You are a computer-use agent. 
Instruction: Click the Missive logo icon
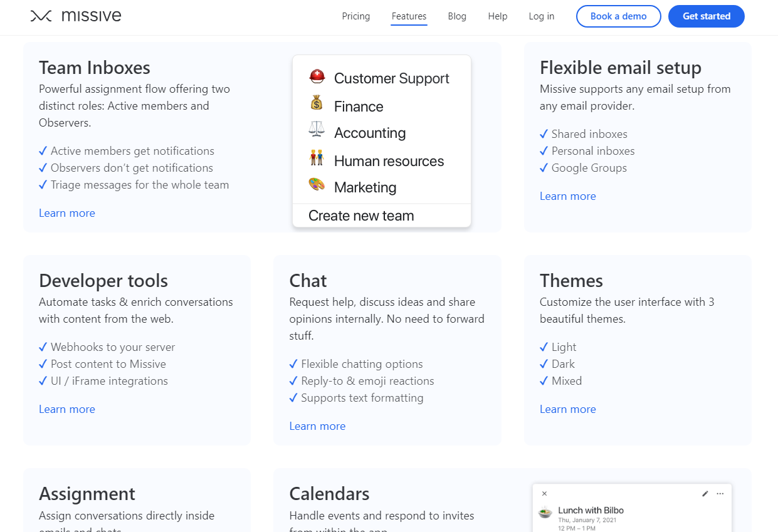coord(41,16)
